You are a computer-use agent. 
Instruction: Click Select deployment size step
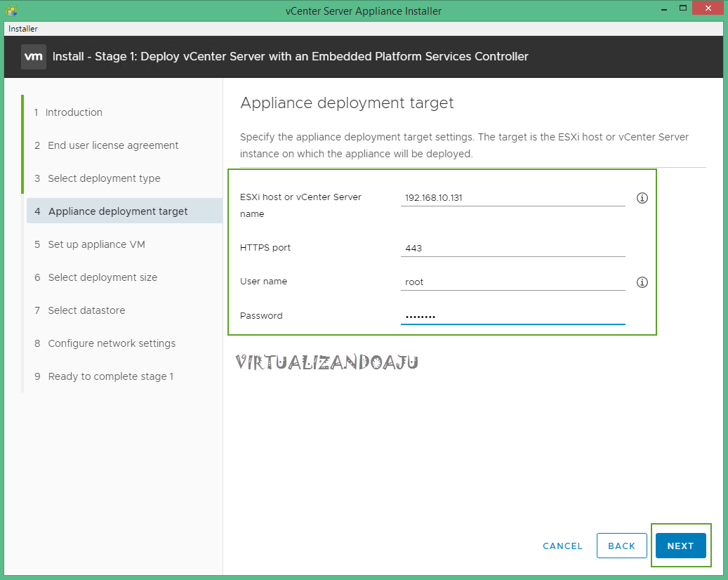click(102, 277)
